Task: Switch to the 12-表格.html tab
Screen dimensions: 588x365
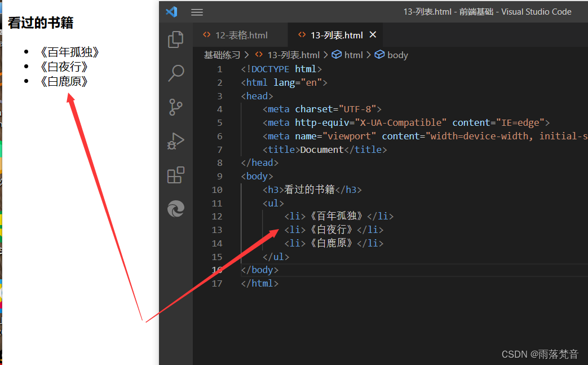Action: pyautogui.click(x=241, y=36)
